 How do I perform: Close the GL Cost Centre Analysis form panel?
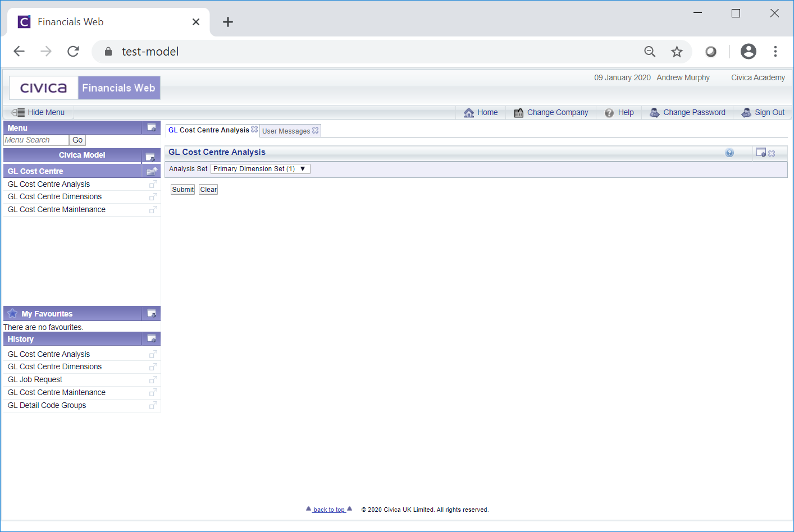coord(772,153)
